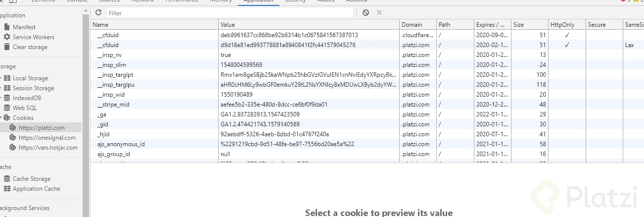
Task: Sort cookies by Secure column
Action: tap(604, 25)
